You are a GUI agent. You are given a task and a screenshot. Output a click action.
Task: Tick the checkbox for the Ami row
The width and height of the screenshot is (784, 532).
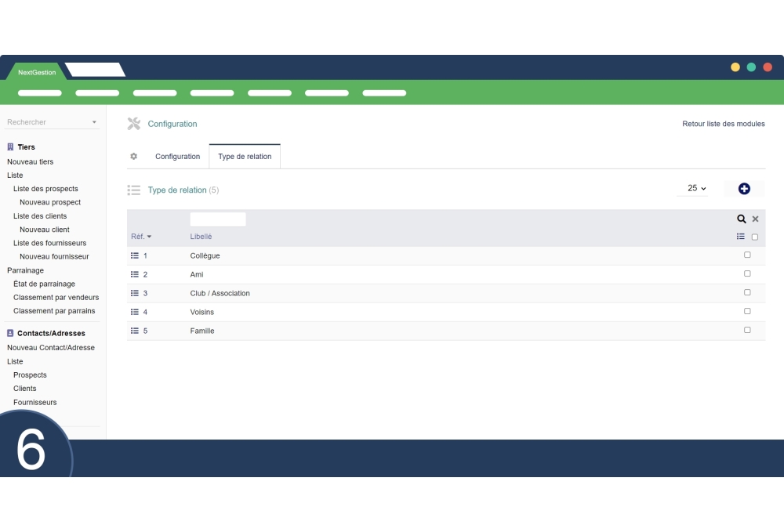747,273
